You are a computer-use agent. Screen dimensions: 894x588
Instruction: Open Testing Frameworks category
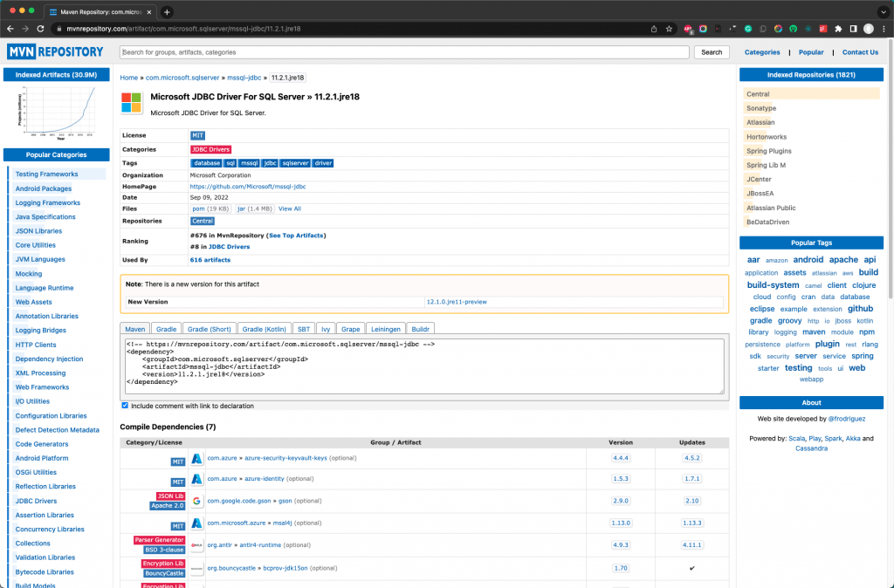47,174
